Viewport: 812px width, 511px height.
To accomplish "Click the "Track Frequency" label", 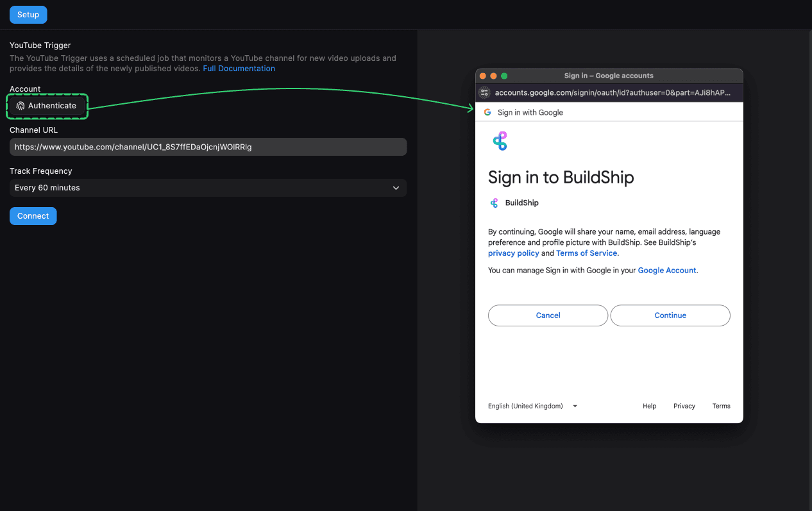I will pyautogui.click(x=41, y=171).
